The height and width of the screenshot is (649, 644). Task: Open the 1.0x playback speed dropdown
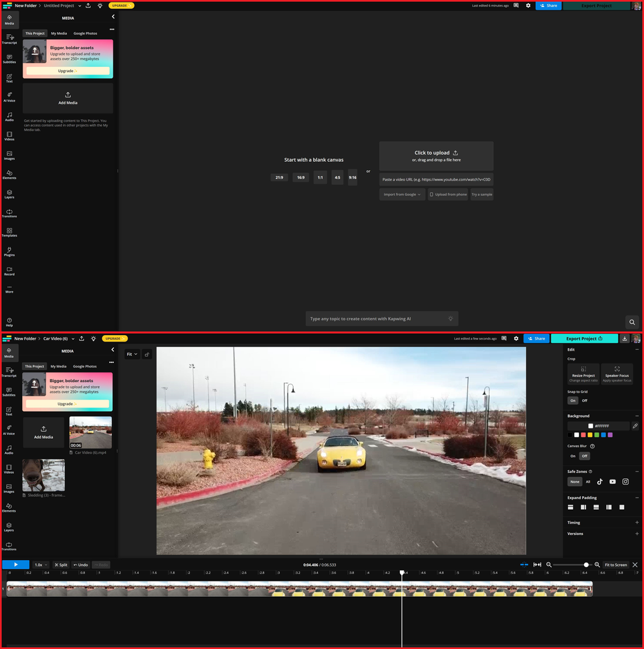point(40,565)
